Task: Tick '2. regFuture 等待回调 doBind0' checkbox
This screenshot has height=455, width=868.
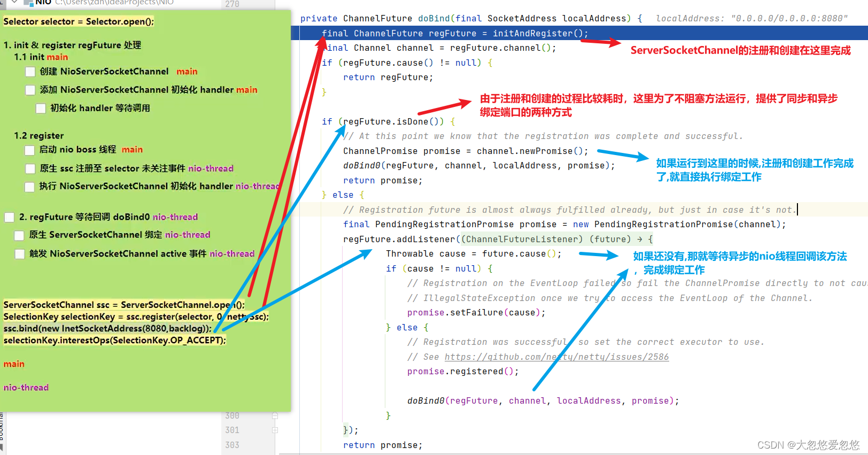Action: (9, 217)
